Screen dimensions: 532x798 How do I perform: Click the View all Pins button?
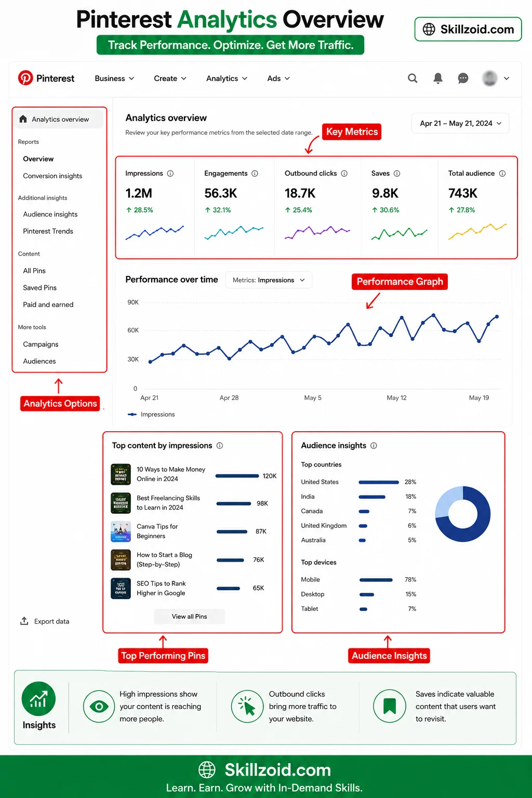(x=190, y=616)
